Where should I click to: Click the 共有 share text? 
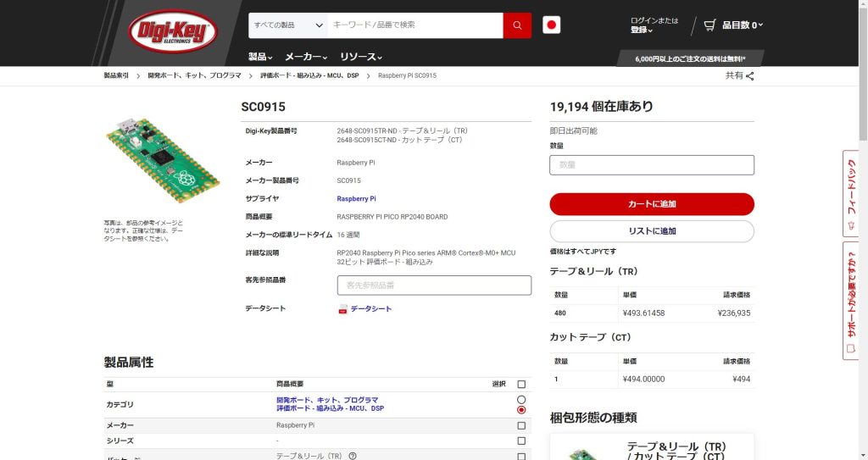tap(734, 76)
